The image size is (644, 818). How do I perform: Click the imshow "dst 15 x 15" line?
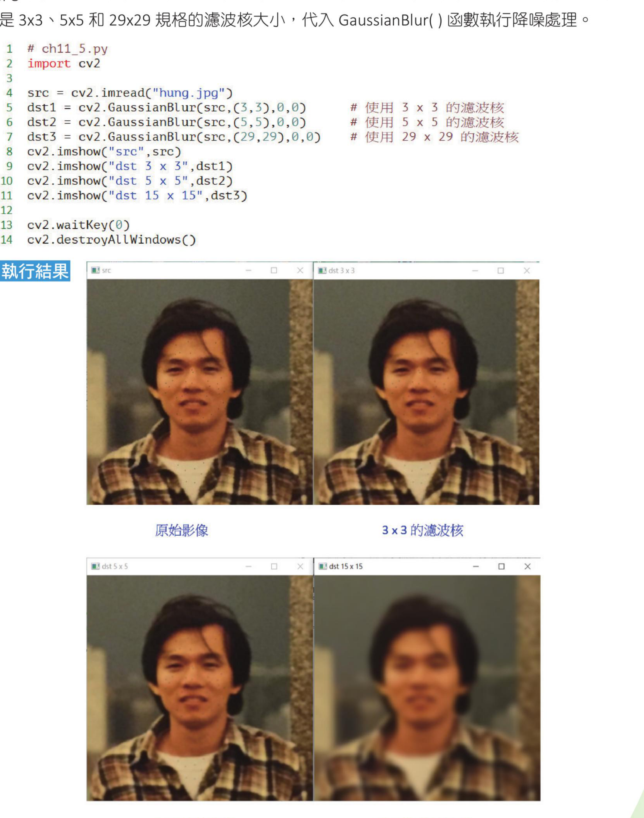137,196
